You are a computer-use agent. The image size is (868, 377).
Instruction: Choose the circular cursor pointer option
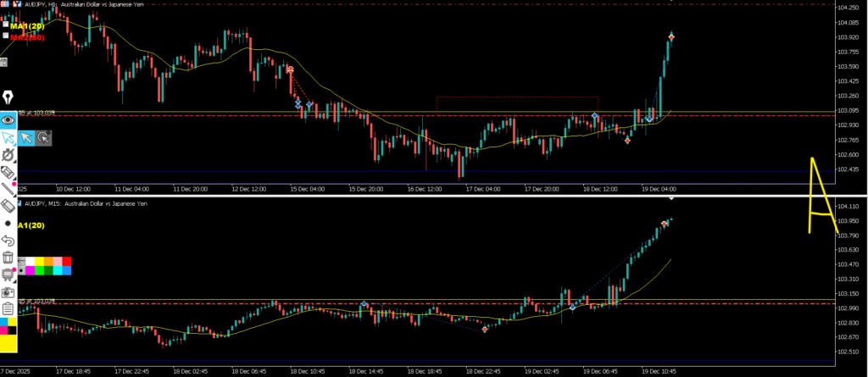[43, 137]
